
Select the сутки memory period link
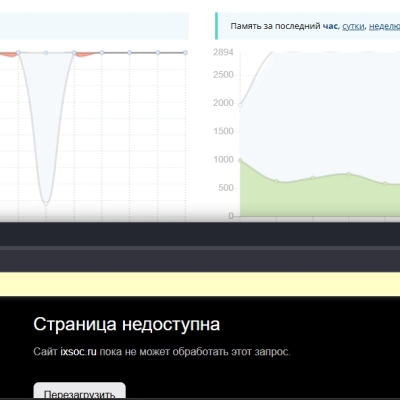pos(353,26)
